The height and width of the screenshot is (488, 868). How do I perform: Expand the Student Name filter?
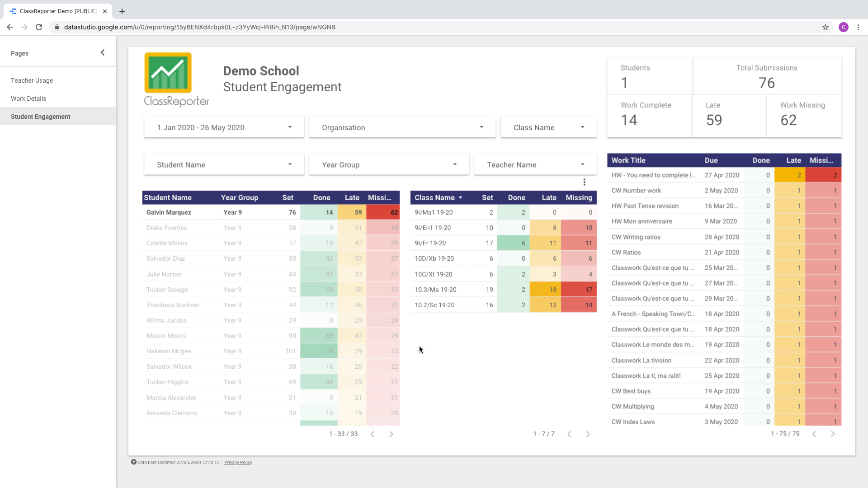tap(224, 165)
